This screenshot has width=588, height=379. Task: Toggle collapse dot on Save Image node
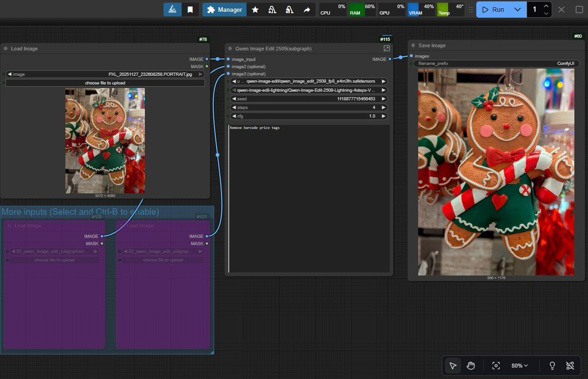413,46
